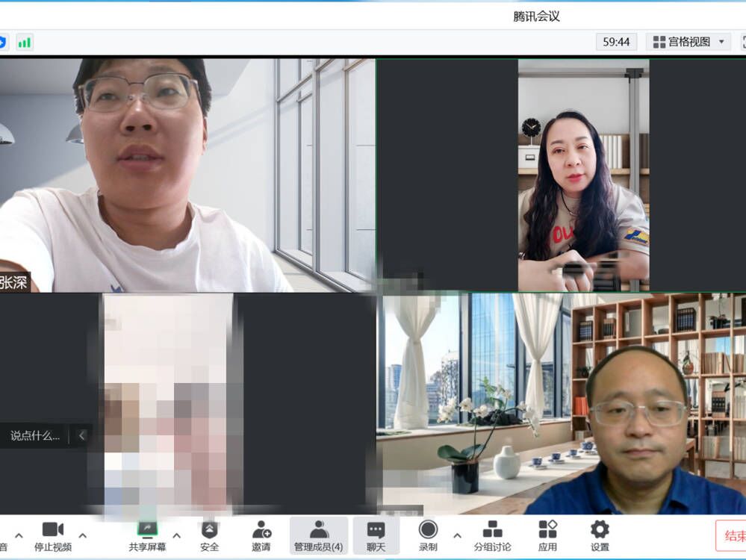746x560 pixels.
Task: Click the invite (邀请) icon
Action: click(x=261, y=535)
